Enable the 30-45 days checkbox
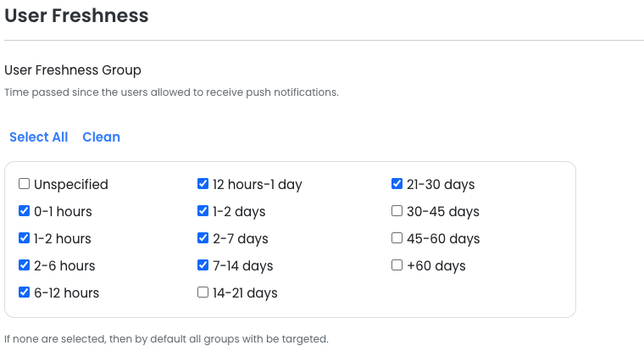The width and height of the screenshot is (644, 351). click(397, 211)
